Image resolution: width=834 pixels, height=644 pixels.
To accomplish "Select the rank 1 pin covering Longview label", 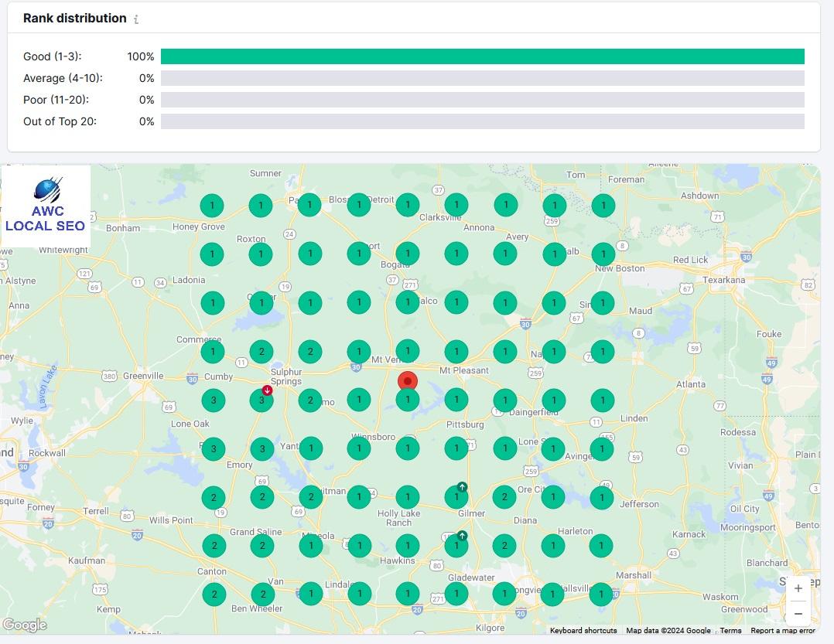I will click(x=504, y=594).
